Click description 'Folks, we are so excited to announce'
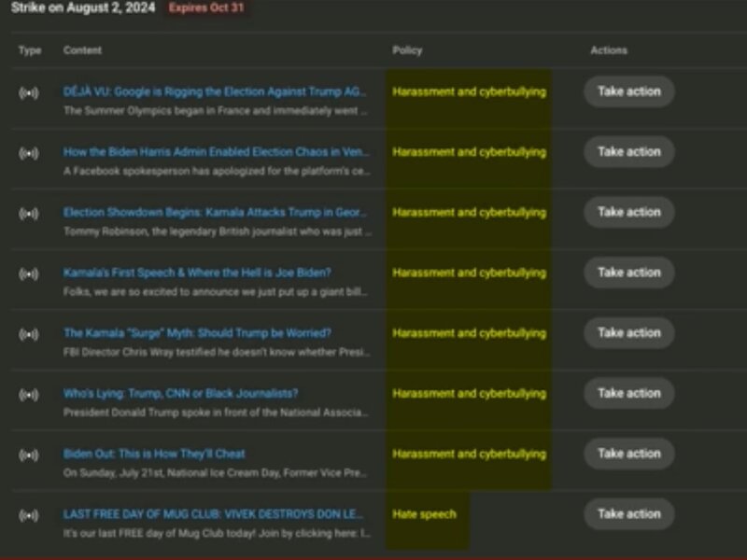 [216, 292]
